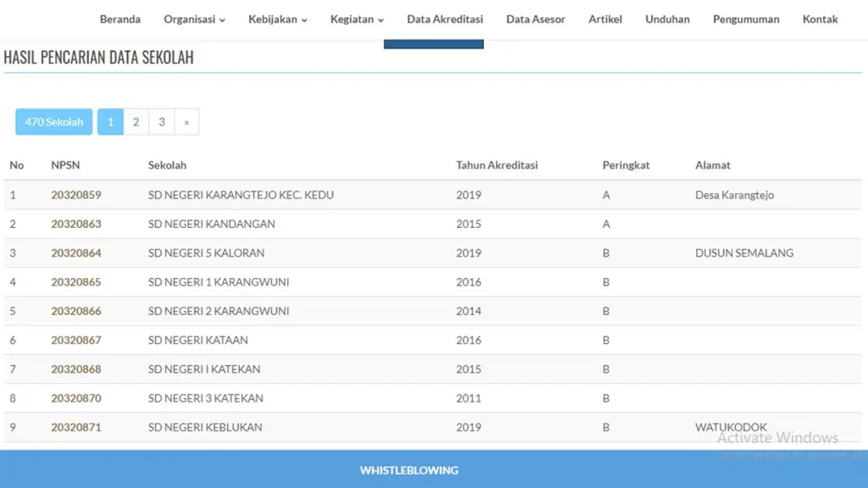Open NPSN link 20320870

[75, 398]
